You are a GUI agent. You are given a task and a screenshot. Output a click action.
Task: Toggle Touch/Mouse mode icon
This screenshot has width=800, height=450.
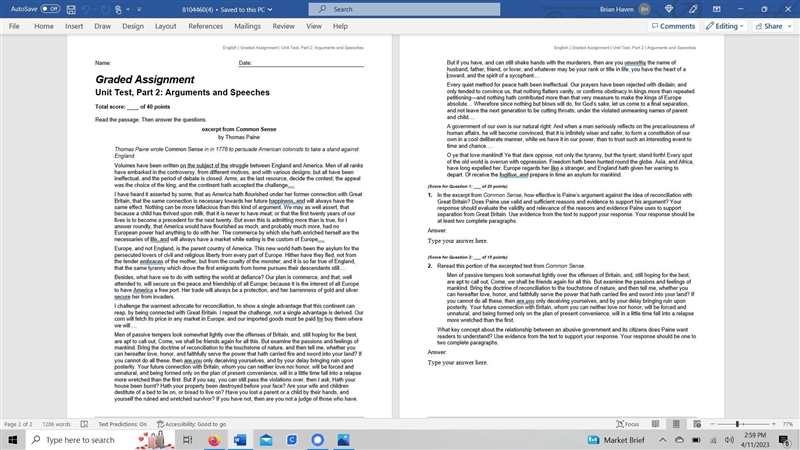tap(118, 9)
